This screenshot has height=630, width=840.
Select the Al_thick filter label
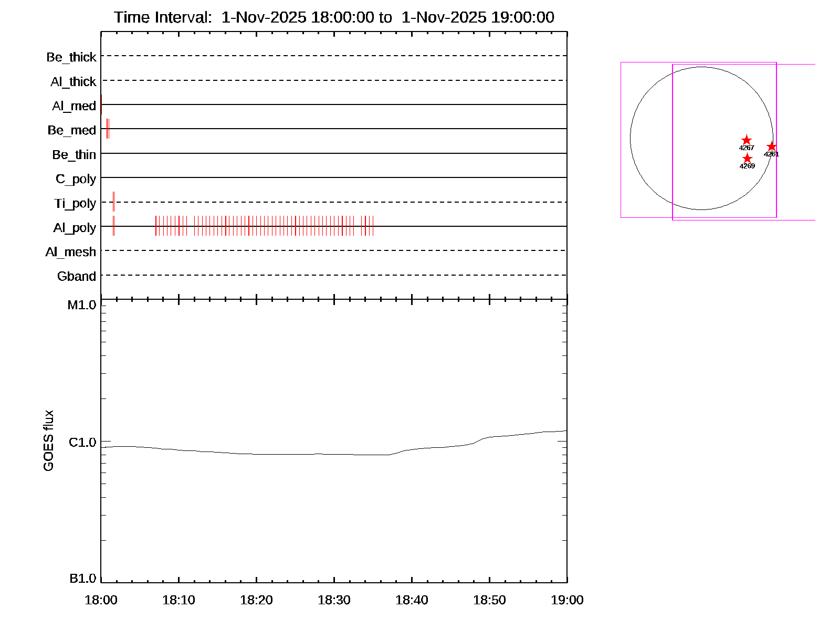(73, 82)
